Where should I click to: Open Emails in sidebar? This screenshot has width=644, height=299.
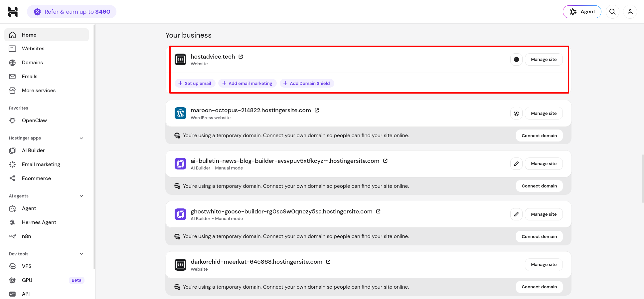[47, 77]
